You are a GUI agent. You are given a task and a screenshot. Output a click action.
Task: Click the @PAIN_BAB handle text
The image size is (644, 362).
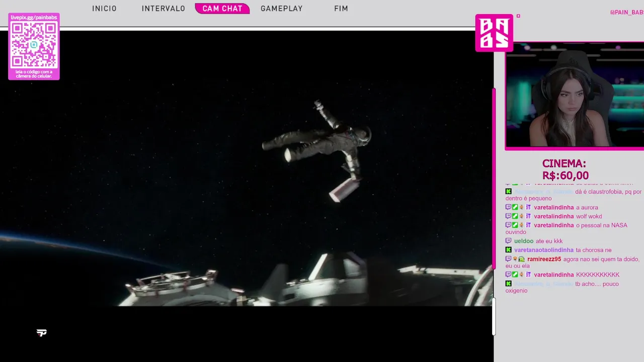point(627,12)
